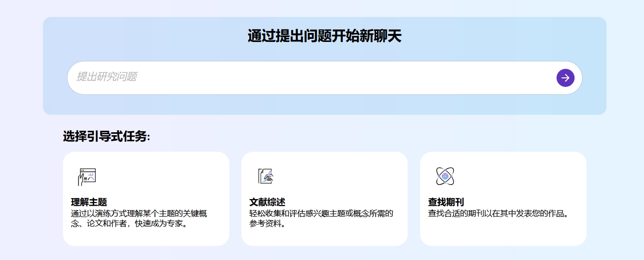Select the 文献综述 card's empty bottom area

pyautogui.click(x=324, y=236)
